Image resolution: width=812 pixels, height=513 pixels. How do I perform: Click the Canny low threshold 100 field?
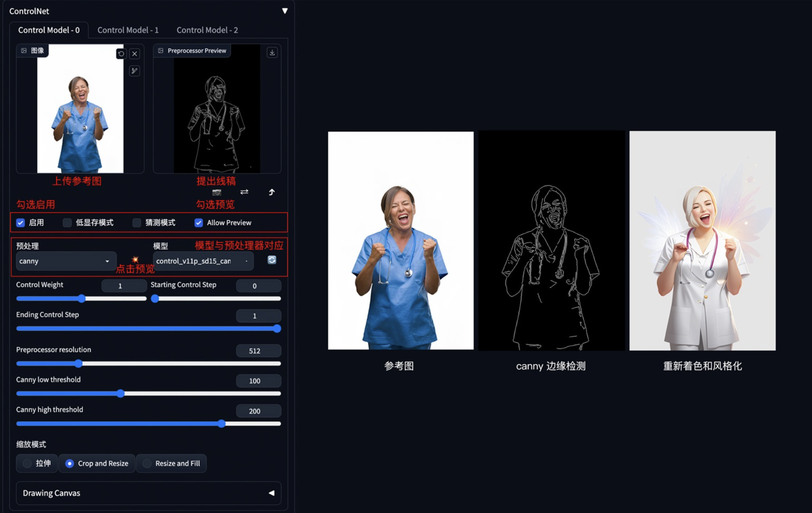(x=259, y=381)
